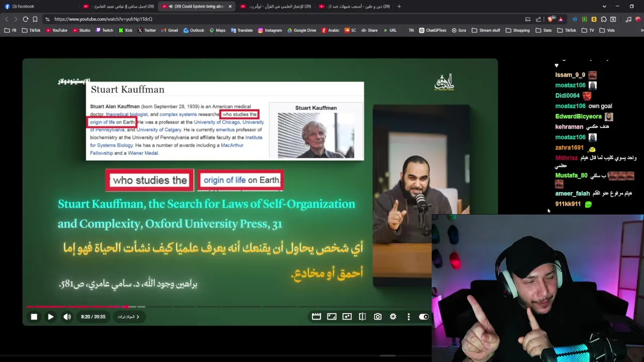
Task: Close the 'Could Epstein bring' tab
Action: (230, 7)
